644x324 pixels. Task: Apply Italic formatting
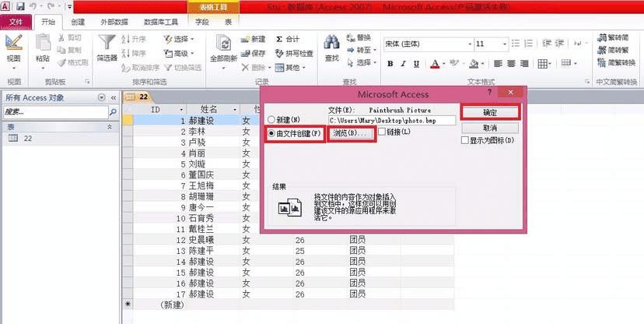coord(404,64)
